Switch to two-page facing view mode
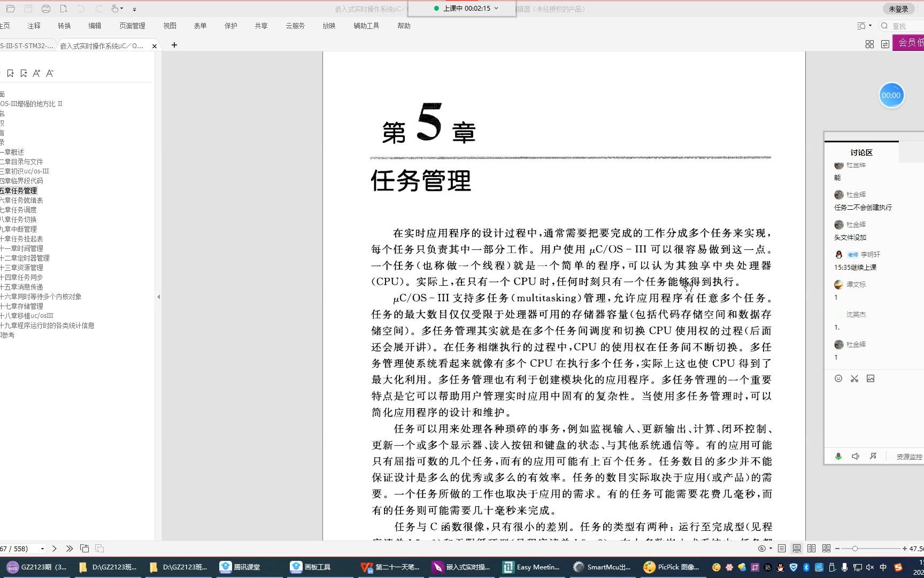The image size is (924, 578). coord(811,549)
